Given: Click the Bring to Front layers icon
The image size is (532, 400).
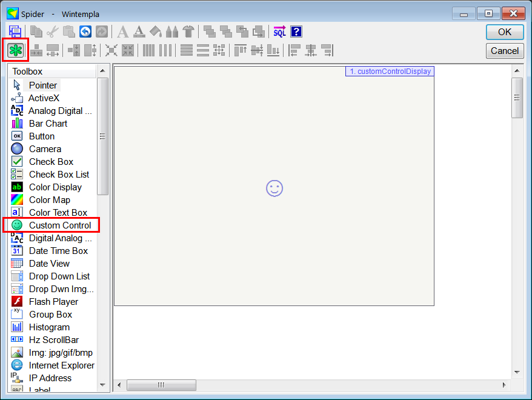Looking at the screenshot, I should tap(209, 32).
